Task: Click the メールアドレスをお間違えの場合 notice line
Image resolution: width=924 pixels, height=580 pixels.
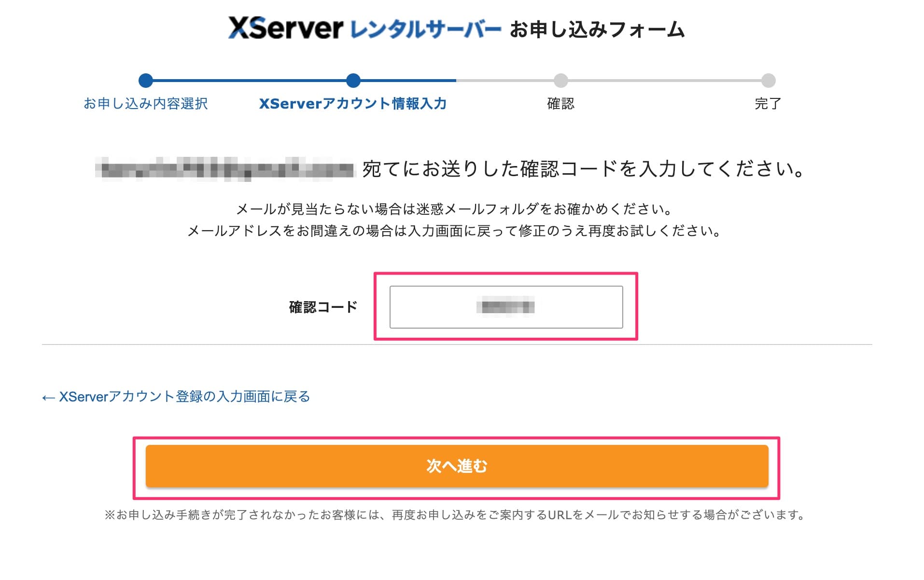Action: (454, 231)
